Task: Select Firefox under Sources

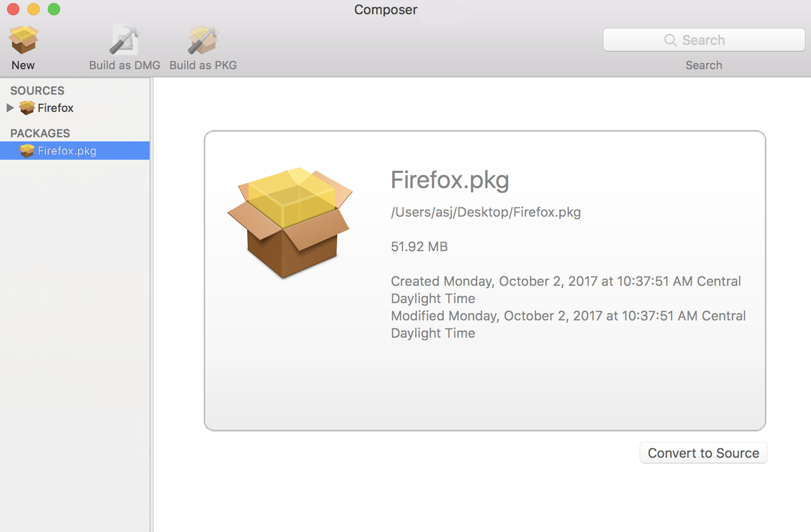Action: (x=55, y=108)
